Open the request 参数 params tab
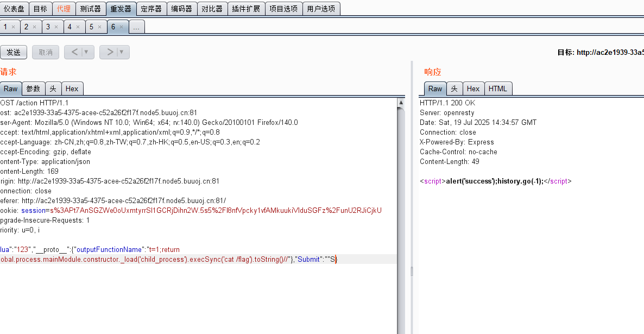Screen dimensions: 644x334 coord(33,89)
